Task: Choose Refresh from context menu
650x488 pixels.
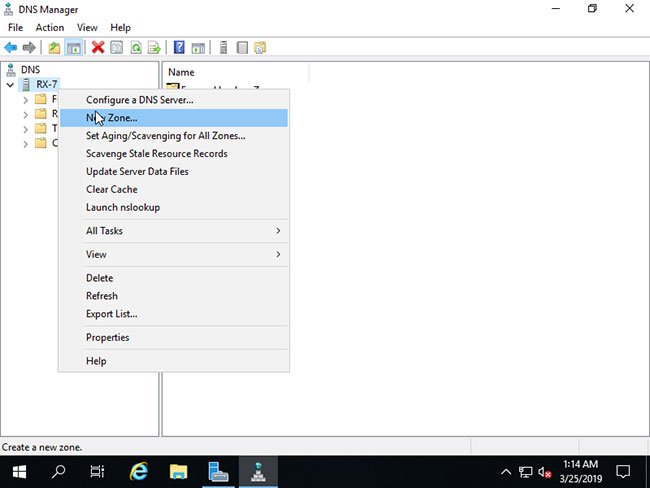Action: pos(174,296)
